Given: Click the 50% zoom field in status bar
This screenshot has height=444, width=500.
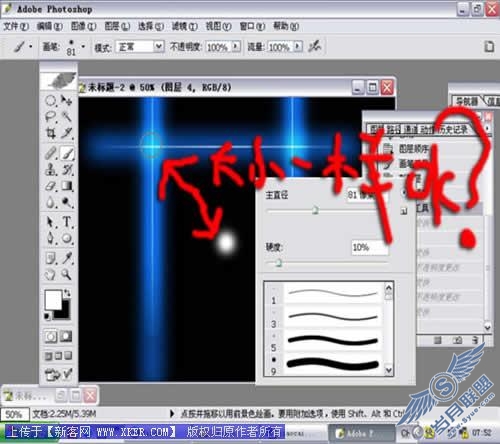Looking at the screenshot, I should click(15, 414).
